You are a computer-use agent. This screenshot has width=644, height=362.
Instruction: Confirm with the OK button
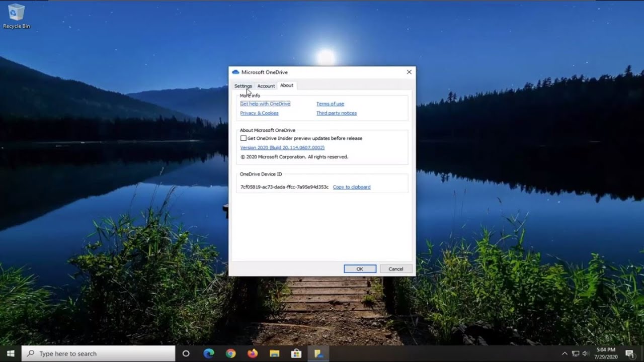click(360, 269)
